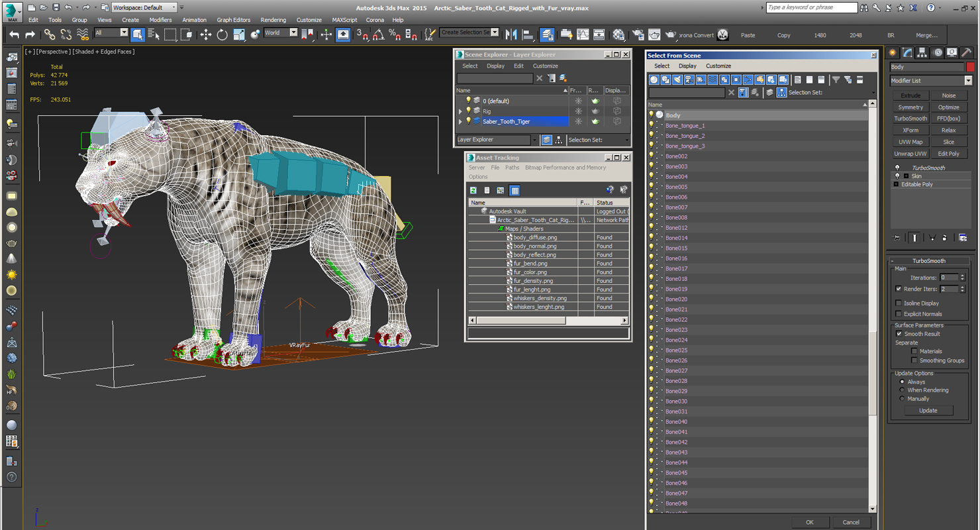Toggle the Explicit Normals checkbox
This screenshot has height=530, width=980.
tap(899, 314)
